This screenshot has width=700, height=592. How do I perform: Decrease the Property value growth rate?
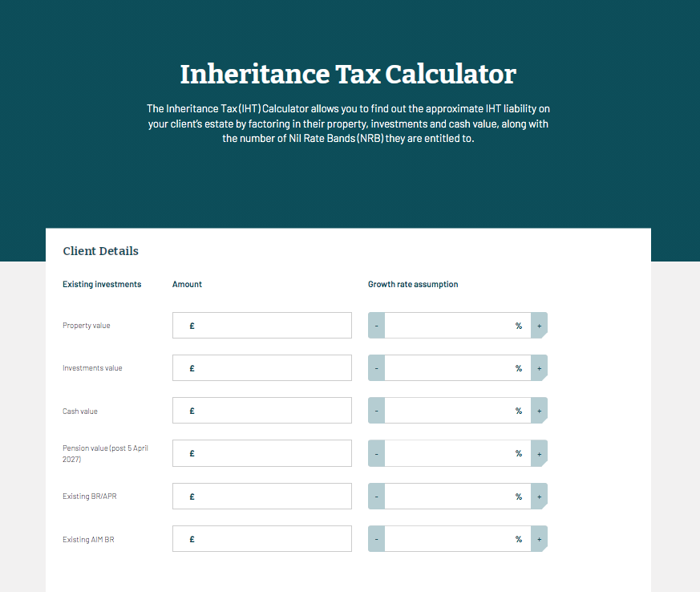point(376,326)
